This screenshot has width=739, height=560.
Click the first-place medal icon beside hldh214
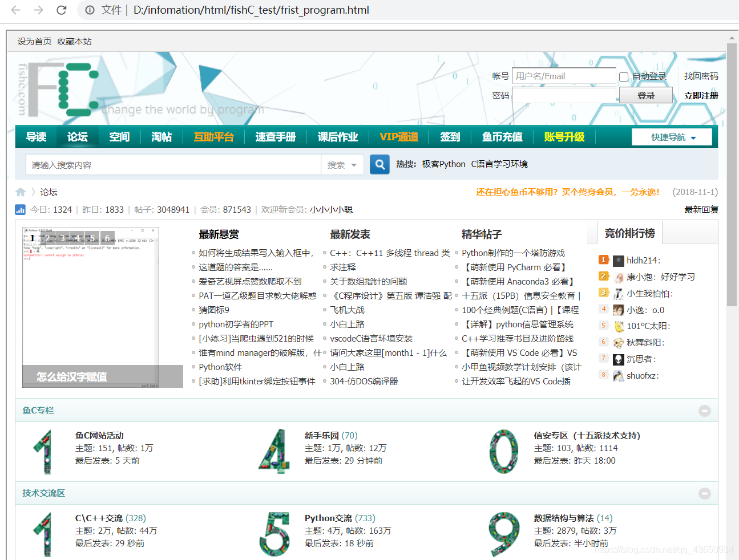(604, 261)
